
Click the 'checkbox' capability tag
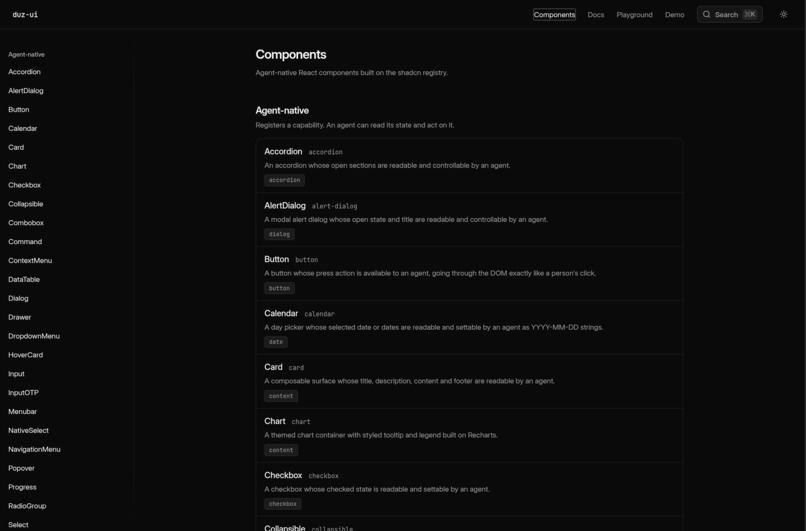click(283, 504)
